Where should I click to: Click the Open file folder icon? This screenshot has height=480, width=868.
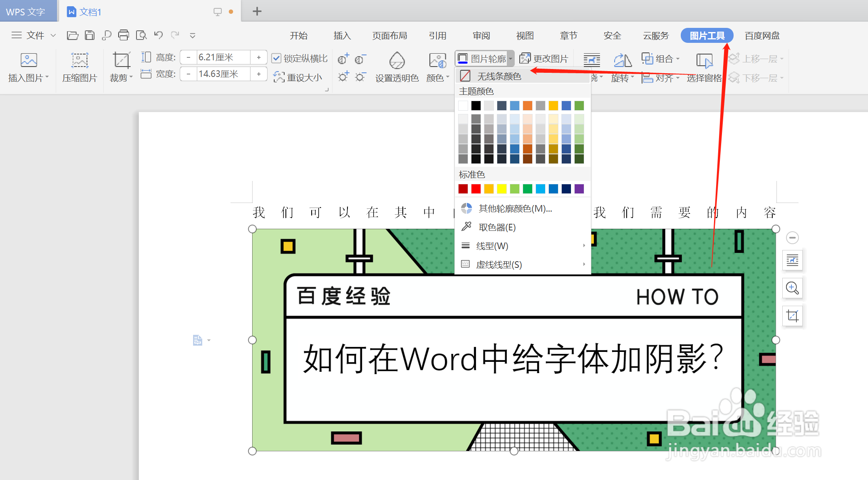pyautogui.click(x=72, y=35)
